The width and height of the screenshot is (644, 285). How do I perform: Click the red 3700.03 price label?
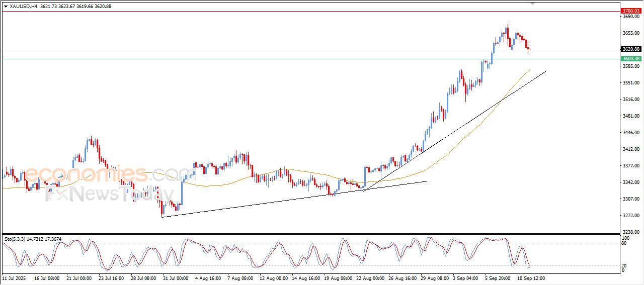click(630, 11)
